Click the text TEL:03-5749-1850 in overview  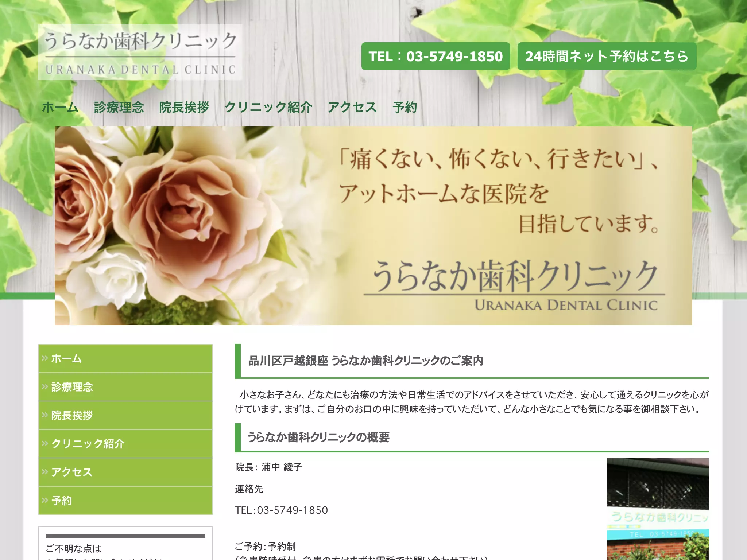tap(281, 510)
